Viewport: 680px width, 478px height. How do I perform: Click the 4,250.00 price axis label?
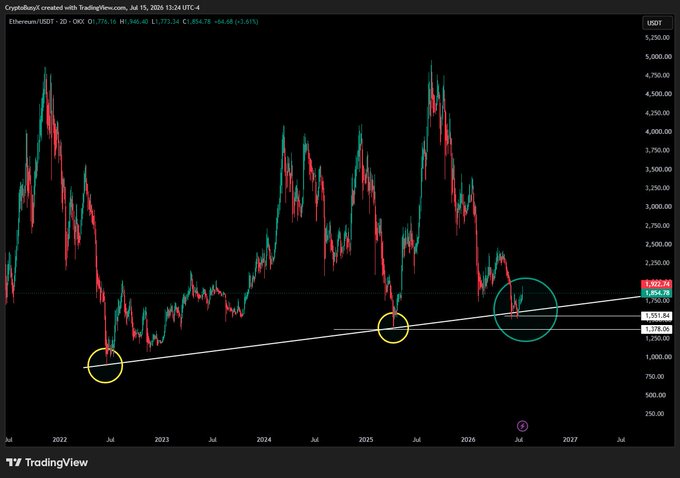pyautogui.click(x=657, y=113)
